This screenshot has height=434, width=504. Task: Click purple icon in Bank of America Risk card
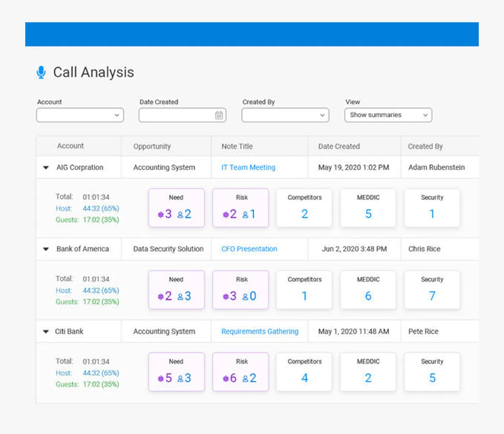pos(226,296)
